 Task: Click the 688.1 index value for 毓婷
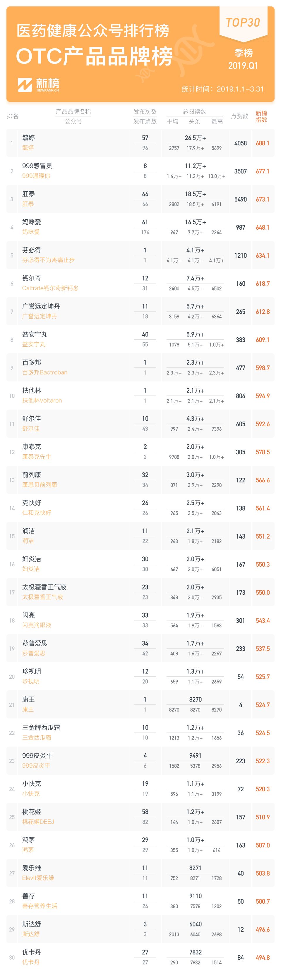(263, 143)
